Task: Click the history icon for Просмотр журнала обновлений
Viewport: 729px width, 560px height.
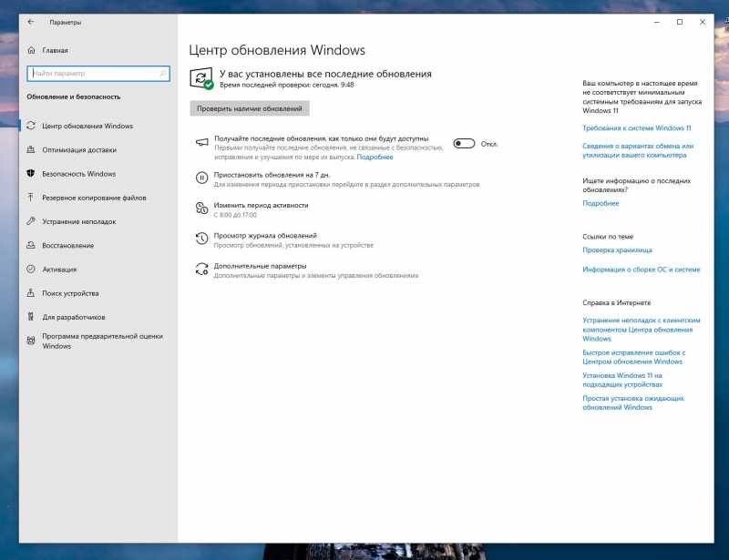Action: (x=201, y=239)
